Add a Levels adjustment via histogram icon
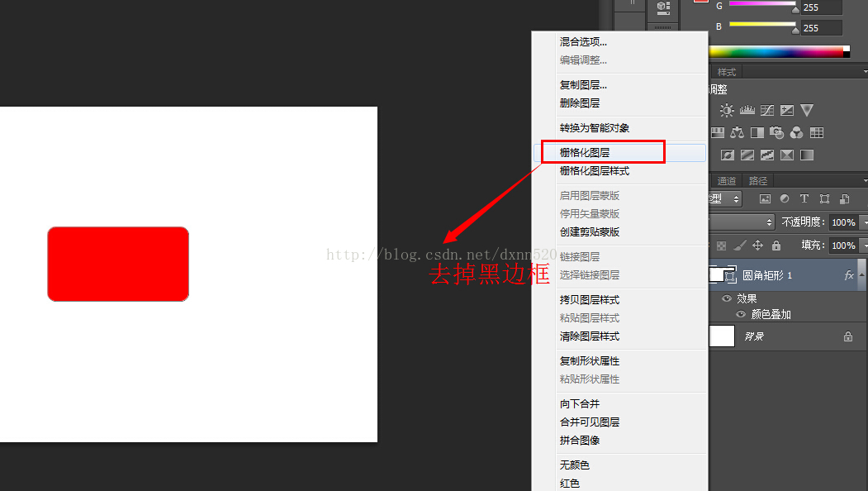The width and height of the screenshot is (868, 491). (747, 110)
